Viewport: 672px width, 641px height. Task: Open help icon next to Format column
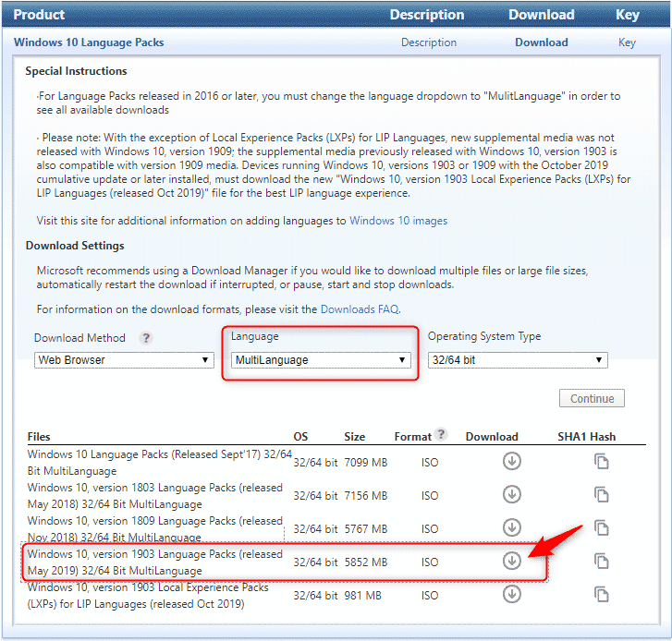[x=441, y=434]
